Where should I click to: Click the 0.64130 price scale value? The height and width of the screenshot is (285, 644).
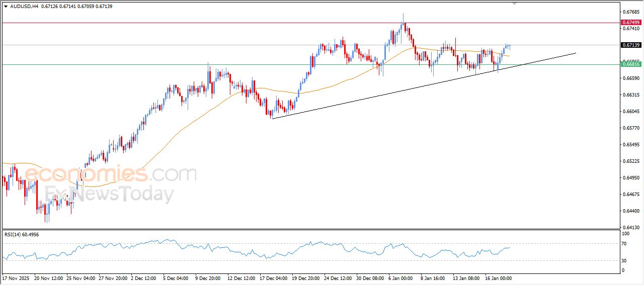[630, 228]
